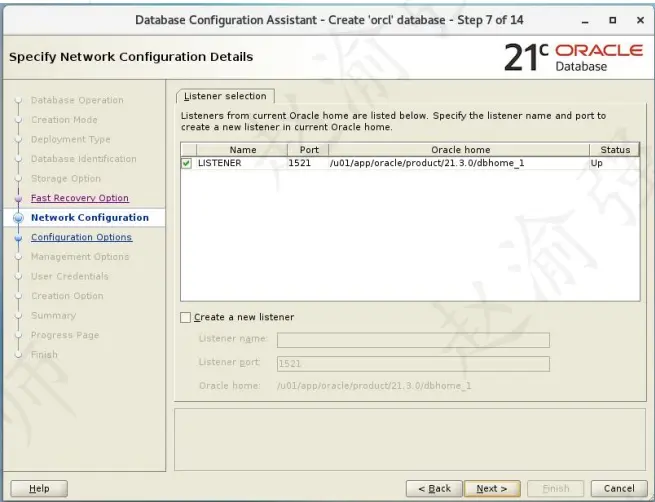The image size is (655, 502).
Task: Click the Oracle home column header
Action: [x=460, y=150]
